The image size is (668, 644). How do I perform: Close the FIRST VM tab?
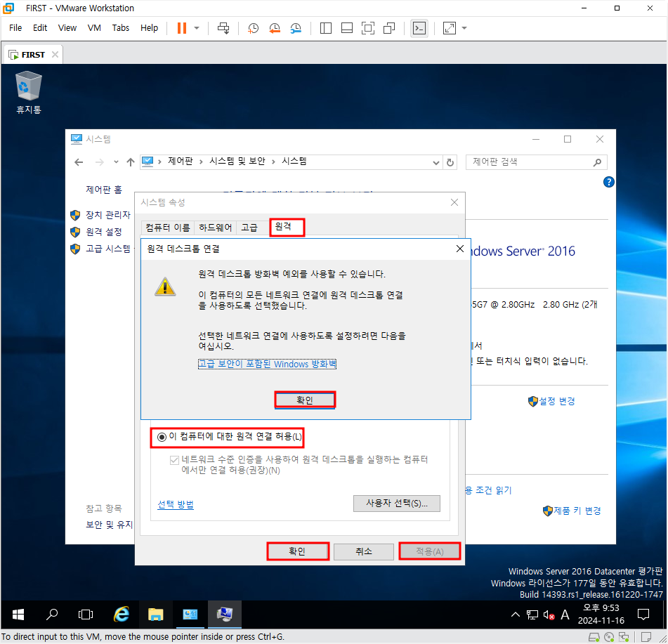coord(55,55)
